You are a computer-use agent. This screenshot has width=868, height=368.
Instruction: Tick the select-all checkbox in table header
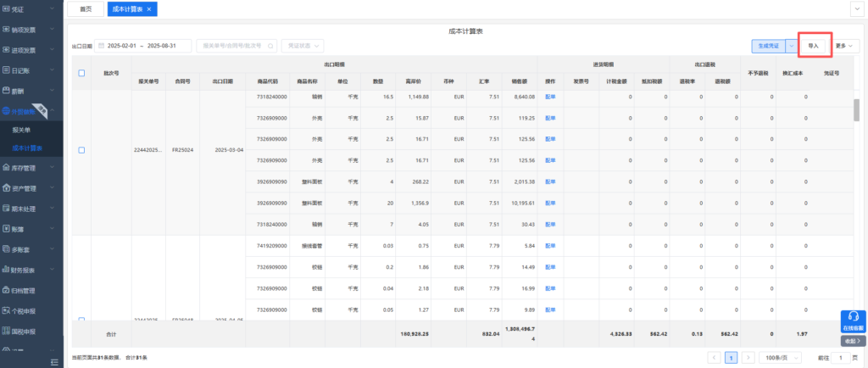(81, 73)
